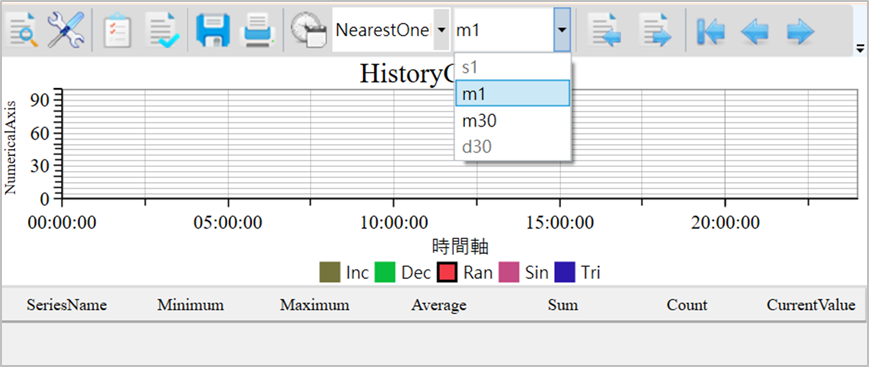Expand the NearestOne dropdown arrow

[x=441, y=30]
